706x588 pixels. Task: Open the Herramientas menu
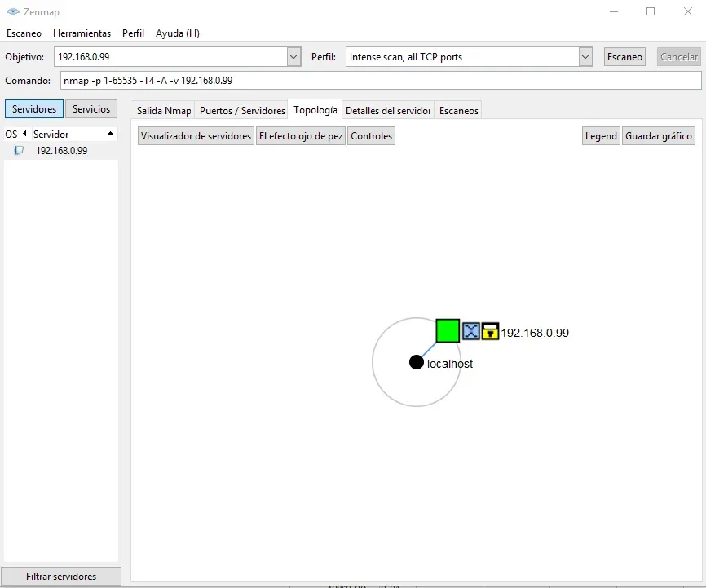coord(82,33)
